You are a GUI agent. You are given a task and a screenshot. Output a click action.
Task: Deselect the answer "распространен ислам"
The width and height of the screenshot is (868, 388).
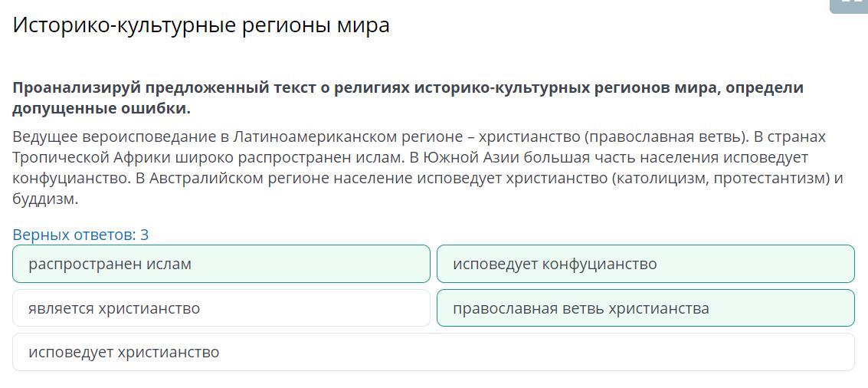(221, 264)
